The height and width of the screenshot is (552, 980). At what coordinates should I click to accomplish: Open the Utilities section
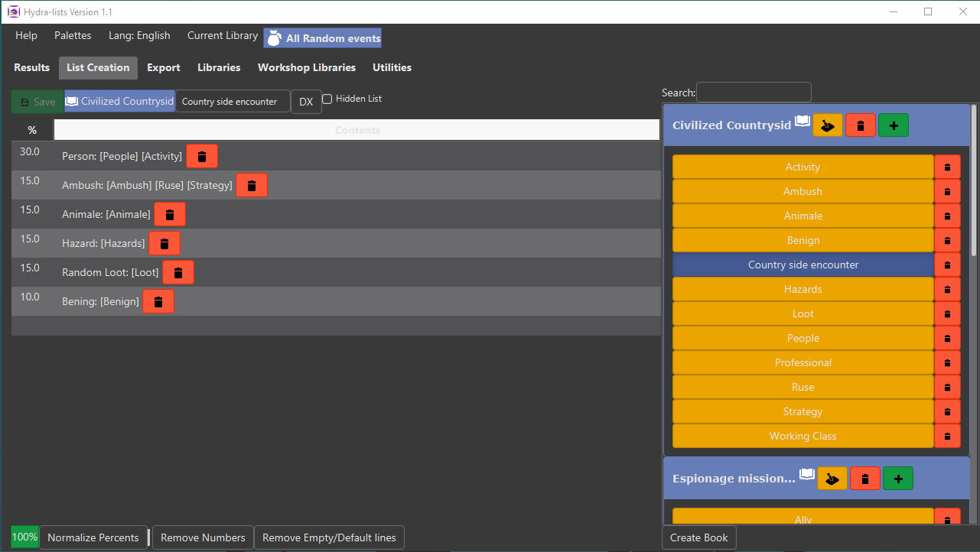click(392, 67)
